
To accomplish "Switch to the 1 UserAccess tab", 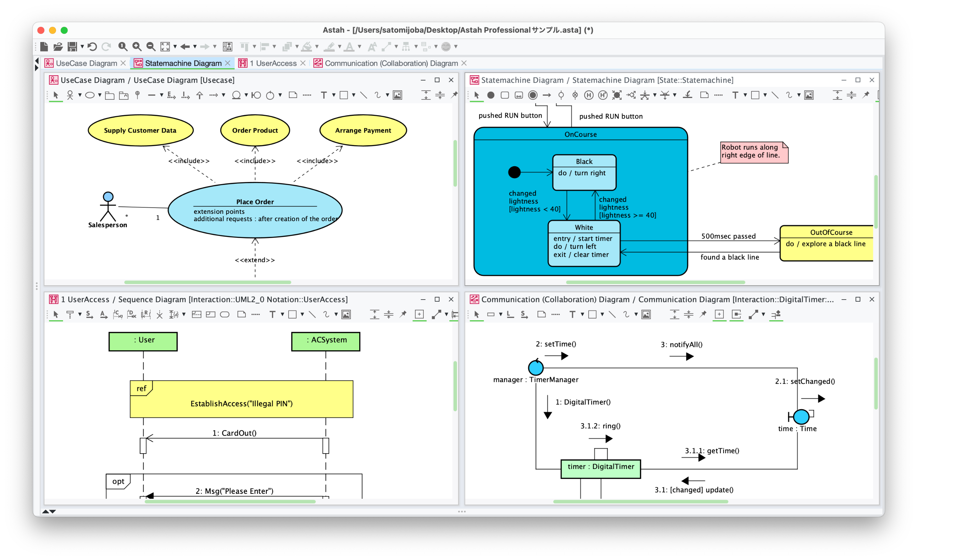I will click(273, 63).
